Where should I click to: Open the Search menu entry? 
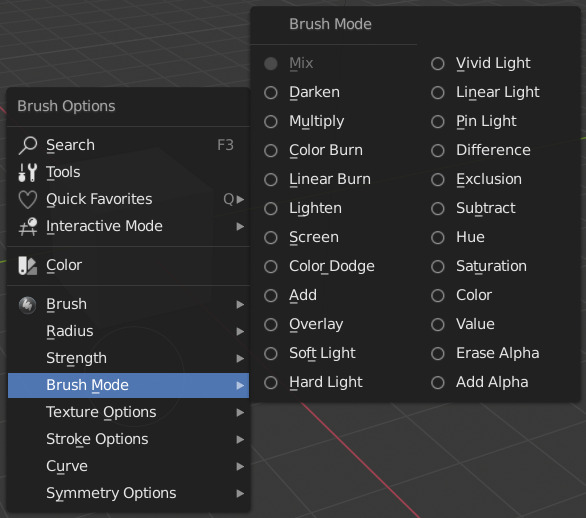coord(128,145)
